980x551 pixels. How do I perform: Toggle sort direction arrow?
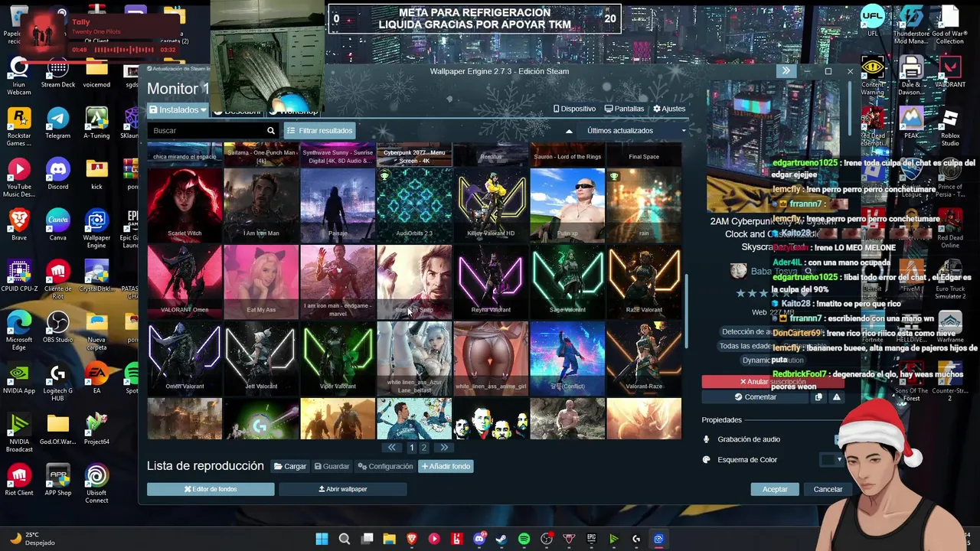(569, 131)
